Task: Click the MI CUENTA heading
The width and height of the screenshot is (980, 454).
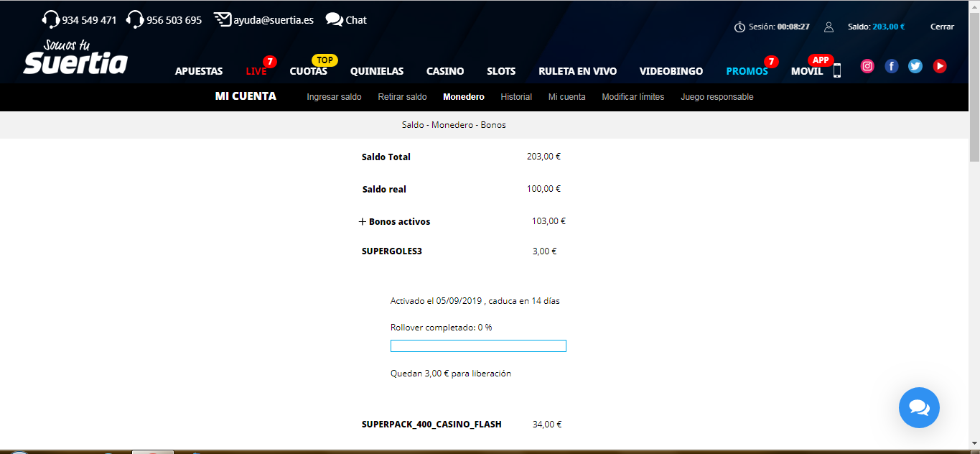Action: click(246, 96)
